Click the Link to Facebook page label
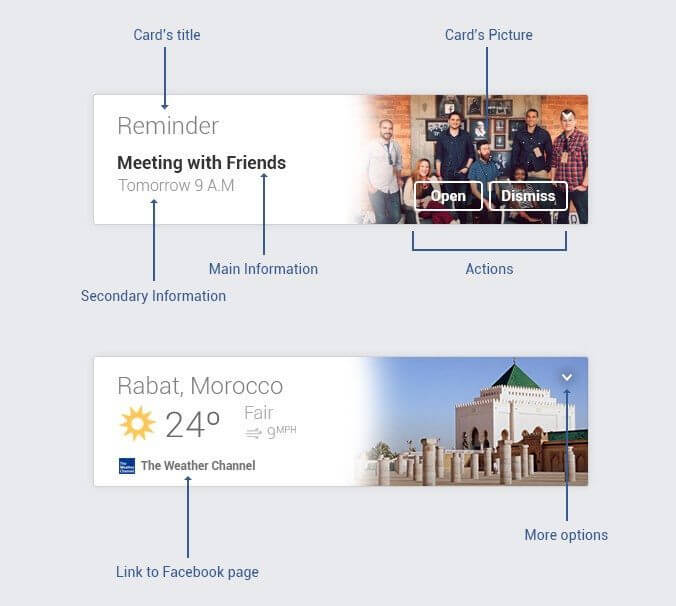This screenshot has width=676, height=606. click(x=187, y=572)
